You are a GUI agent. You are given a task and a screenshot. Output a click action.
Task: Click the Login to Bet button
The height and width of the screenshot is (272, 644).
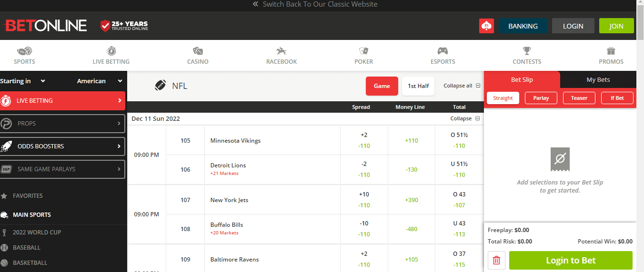(x=571, y=261)
